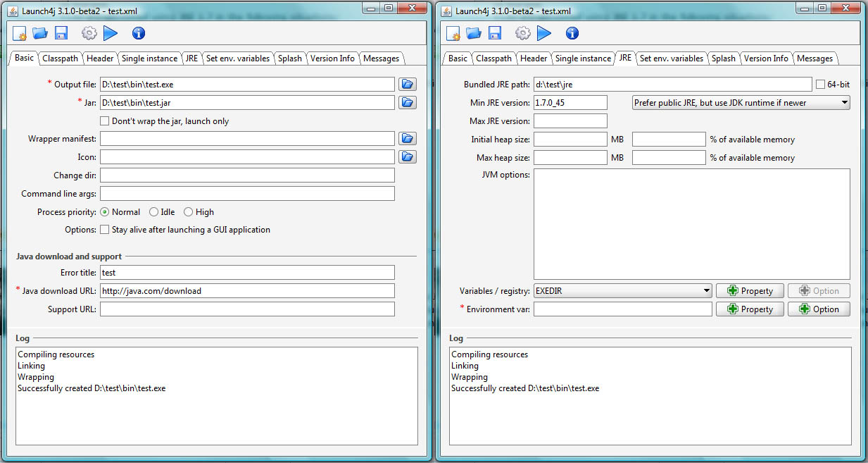The height and width of the screenshot is (463, 868).
Task: Open Version Info tab in right window
Action: pyautogui.click(x=767, y=58)
